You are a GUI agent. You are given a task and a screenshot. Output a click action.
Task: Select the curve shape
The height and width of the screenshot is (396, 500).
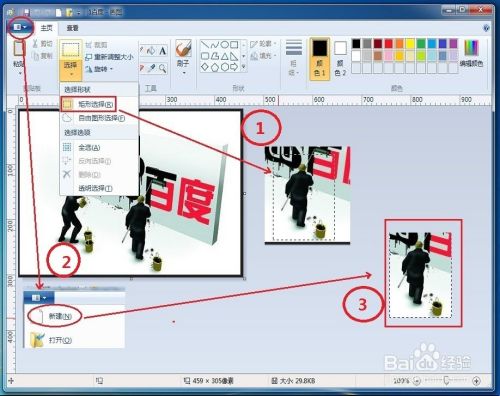point(215,45)
